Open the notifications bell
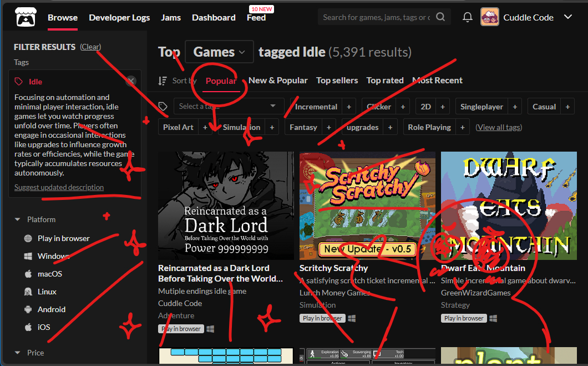 coord(468,17)
